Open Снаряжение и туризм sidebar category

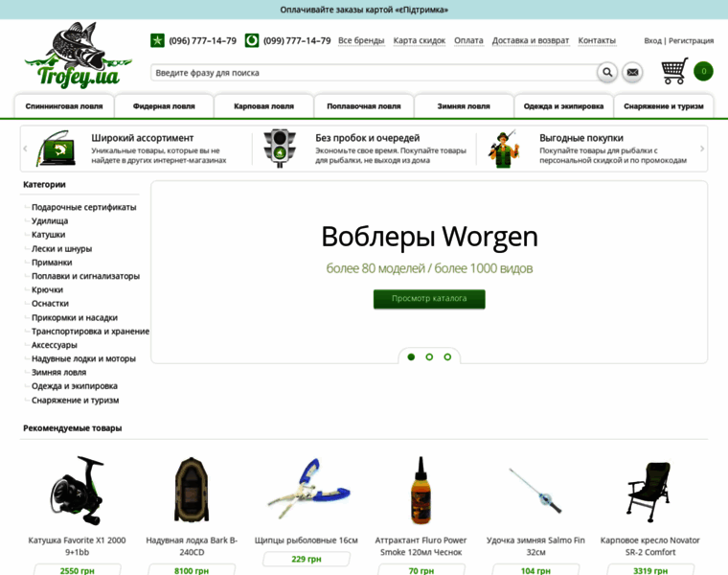76,401
